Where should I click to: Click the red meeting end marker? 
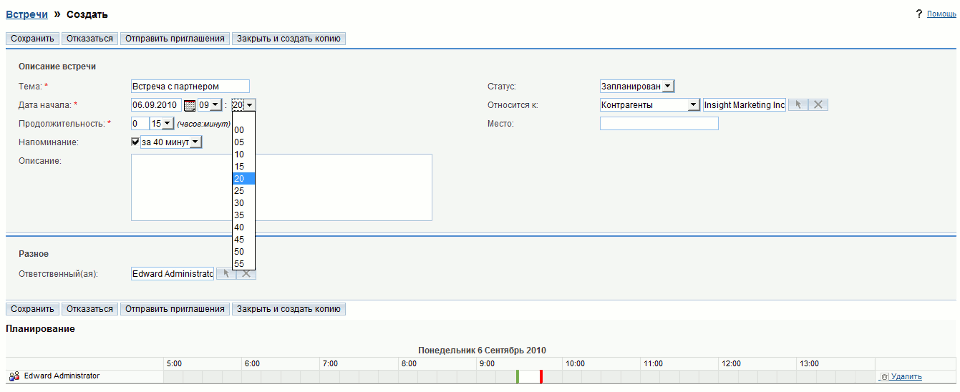point(541,377)
